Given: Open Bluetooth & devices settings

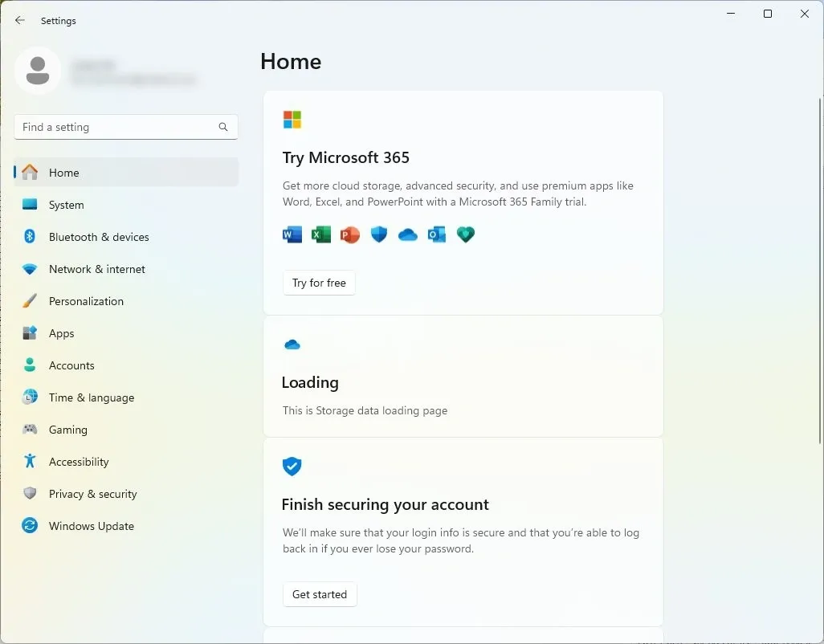Looking at the screenshot, I should tap(99, 237).
